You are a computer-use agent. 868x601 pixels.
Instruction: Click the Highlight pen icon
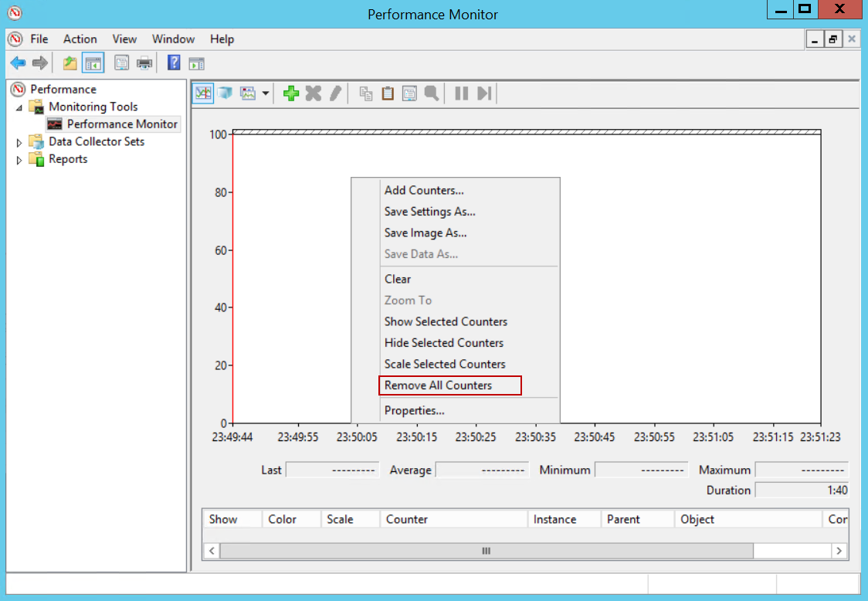334,93
